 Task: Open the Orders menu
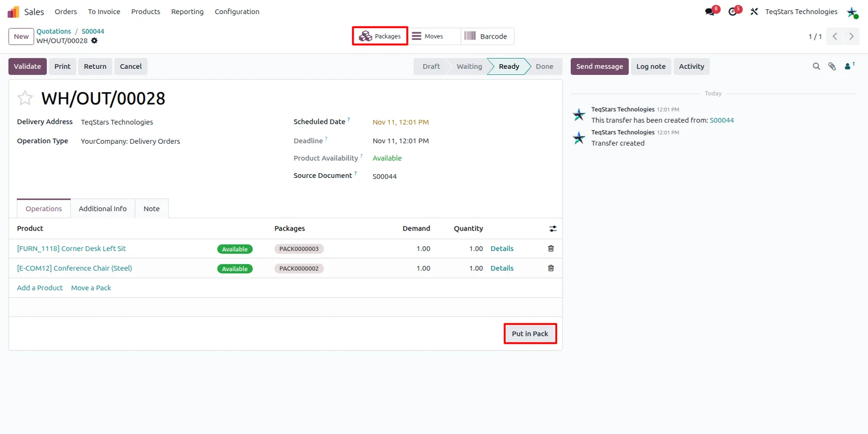(x=66, y=12)
